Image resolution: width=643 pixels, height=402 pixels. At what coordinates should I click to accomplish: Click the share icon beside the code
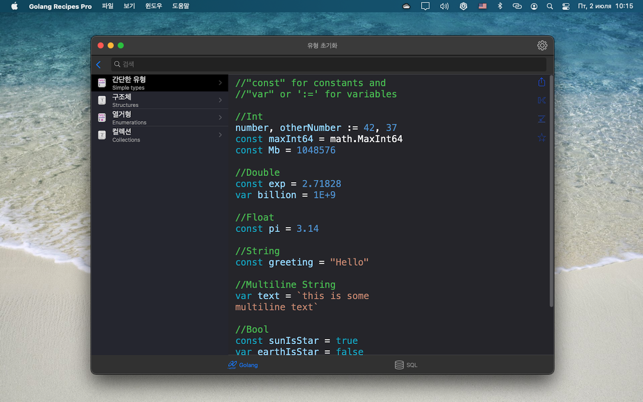click(542, 82)
